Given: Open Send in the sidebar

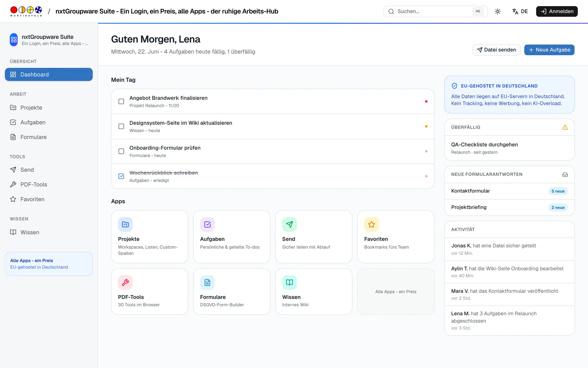Looking at the screenshot, I should click(x=49, y=170).
